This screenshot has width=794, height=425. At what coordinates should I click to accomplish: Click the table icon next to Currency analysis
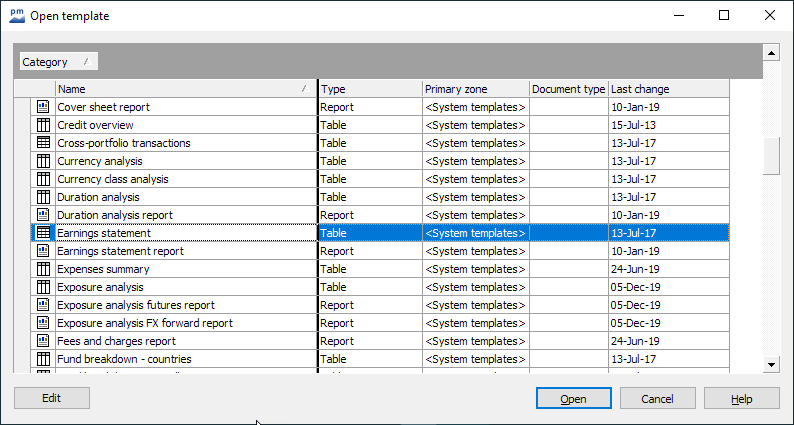click(x=43, y=161)
